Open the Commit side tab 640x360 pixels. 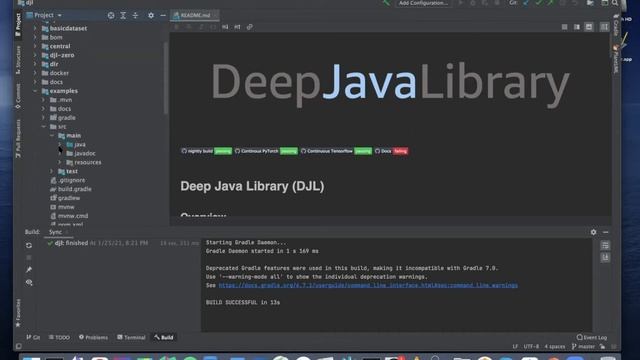(x=18, y=96)
